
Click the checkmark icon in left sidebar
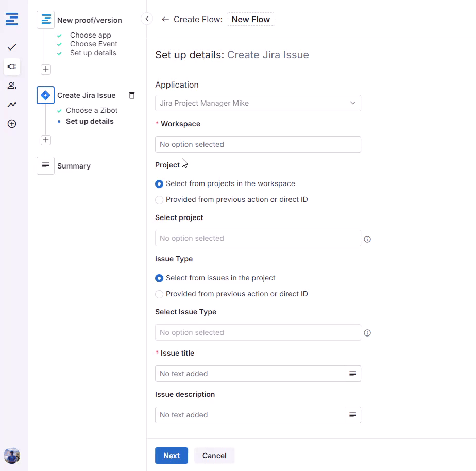click(x=12, y=47)
